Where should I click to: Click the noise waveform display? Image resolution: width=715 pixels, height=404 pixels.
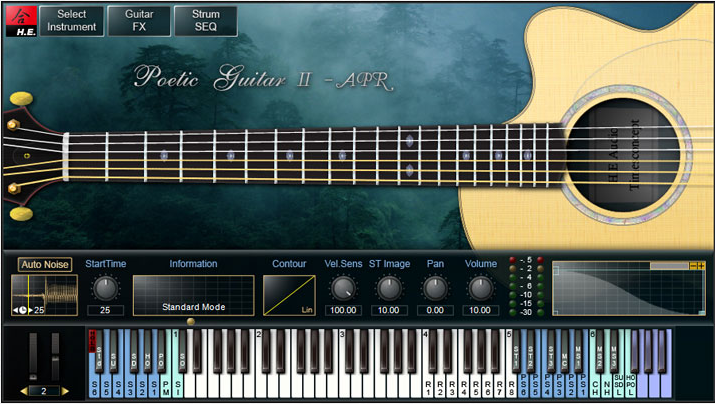(x=45, y=296)
